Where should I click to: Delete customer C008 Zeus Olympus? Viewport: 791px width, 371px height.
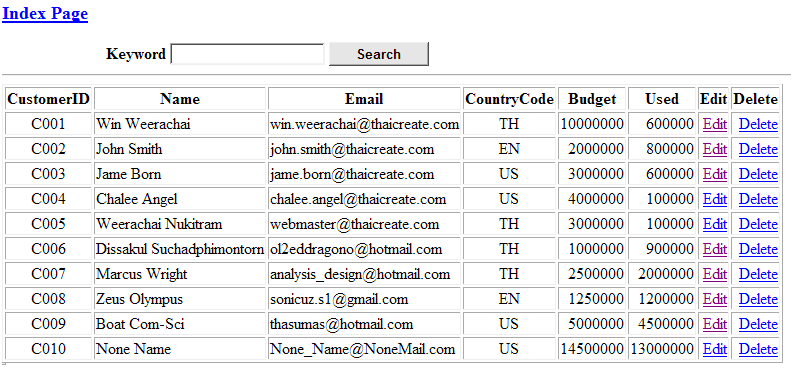coord(758,299)
